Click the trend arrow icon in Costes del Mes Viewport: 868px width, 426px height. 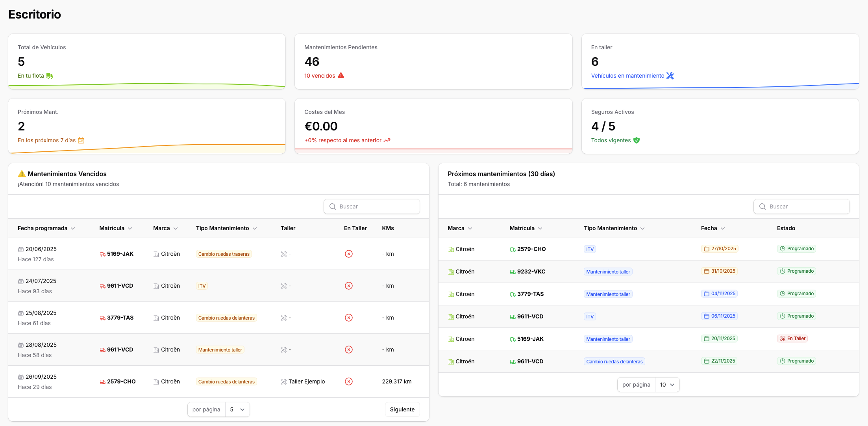point(387,140)
